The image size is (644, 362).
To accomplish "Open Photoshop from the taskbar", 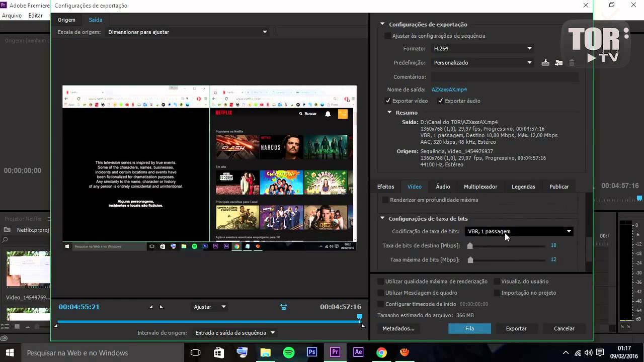I will pyautogui.click(x=311, y=352).
